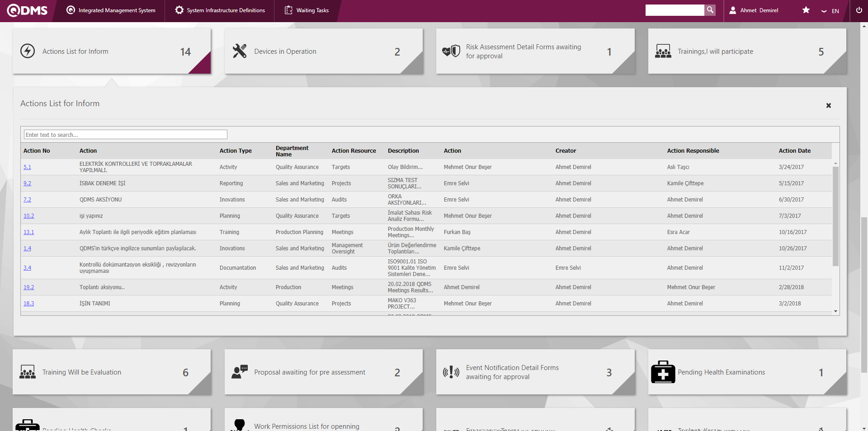This screenshot has height=431, width=868.
Task: Sort by the Action Type column header
Action: click(236, 151)
